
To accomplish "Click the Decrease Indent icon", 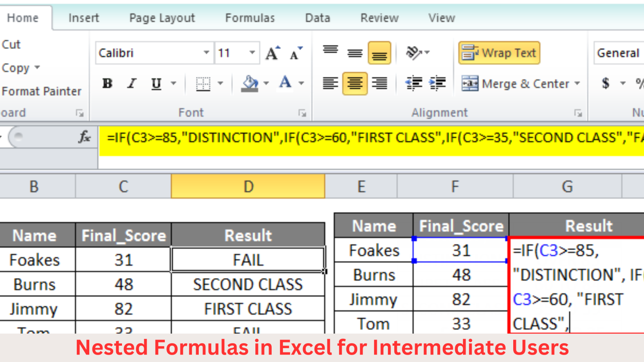I will 413,83.
